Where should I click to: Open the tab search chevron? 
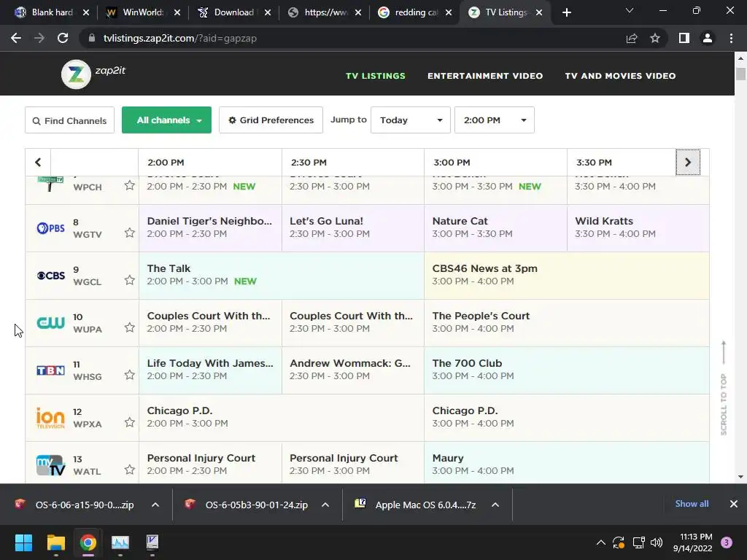click(x=630, y=10)
